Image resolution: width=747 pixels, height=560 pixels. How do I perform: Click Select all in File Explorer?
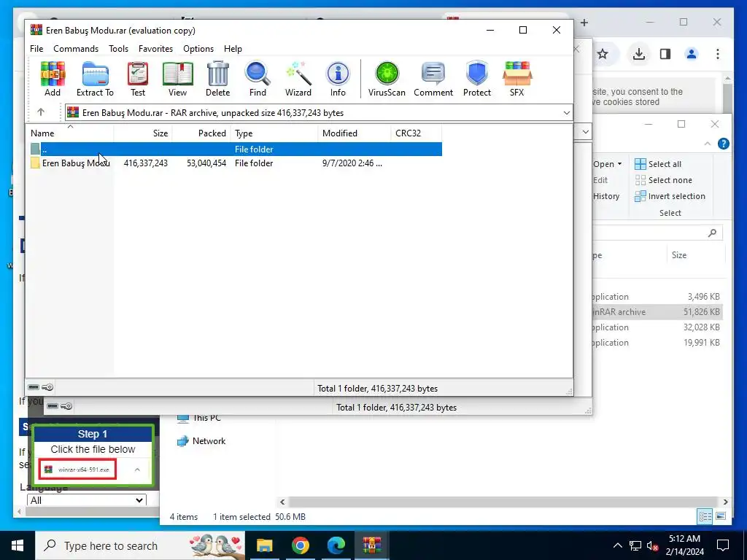tap(658, 164)
